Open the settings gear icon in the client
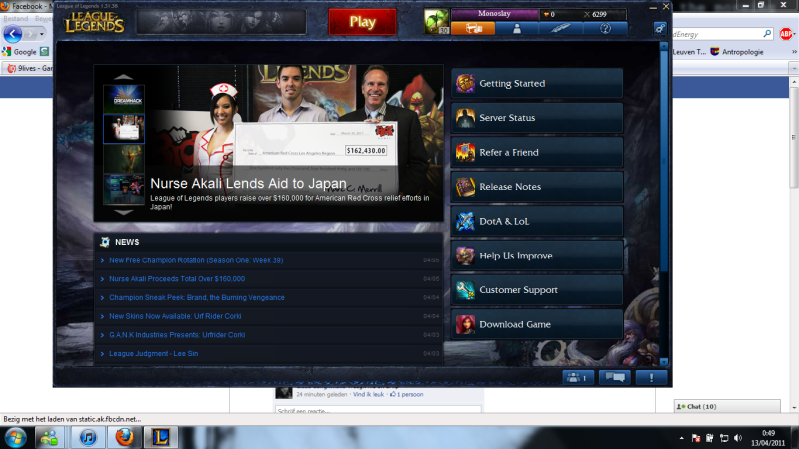This screenshot has height=449, width=799. click(660, 29)
